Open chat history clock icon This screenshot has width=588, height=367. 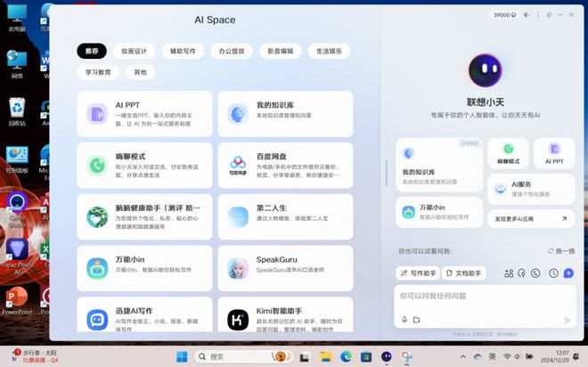(x=553, y=273)
